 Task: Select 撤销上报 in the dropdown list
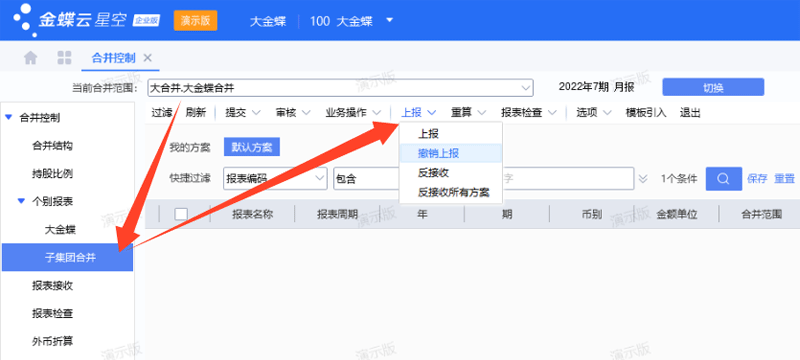[439, 153]
